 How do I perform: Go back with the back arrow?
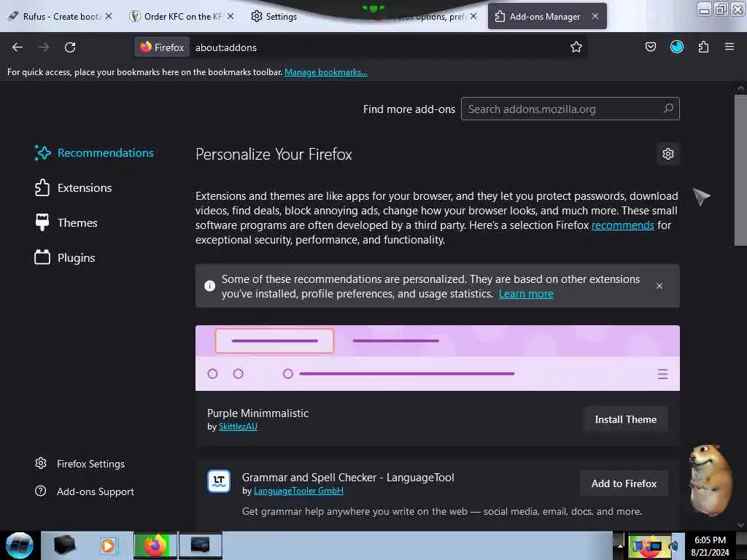coord(18,47)
